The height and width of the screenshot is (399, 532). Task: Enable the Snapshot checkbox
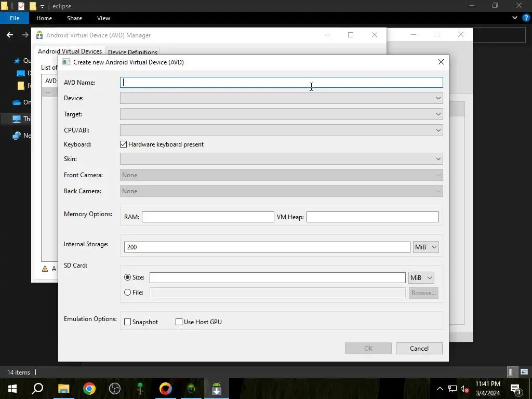128,322
